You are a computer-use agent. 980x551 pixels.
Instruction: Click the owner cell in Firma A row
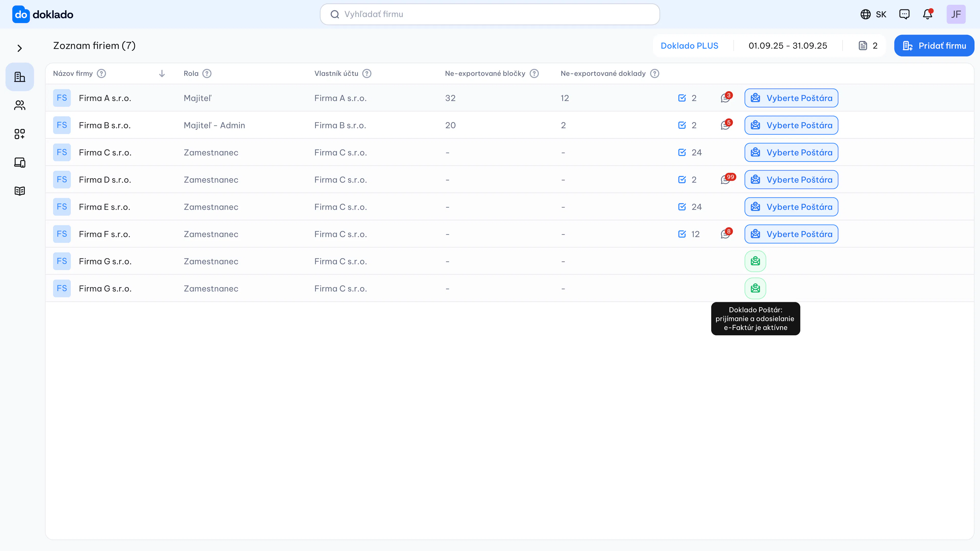[340, 98]
